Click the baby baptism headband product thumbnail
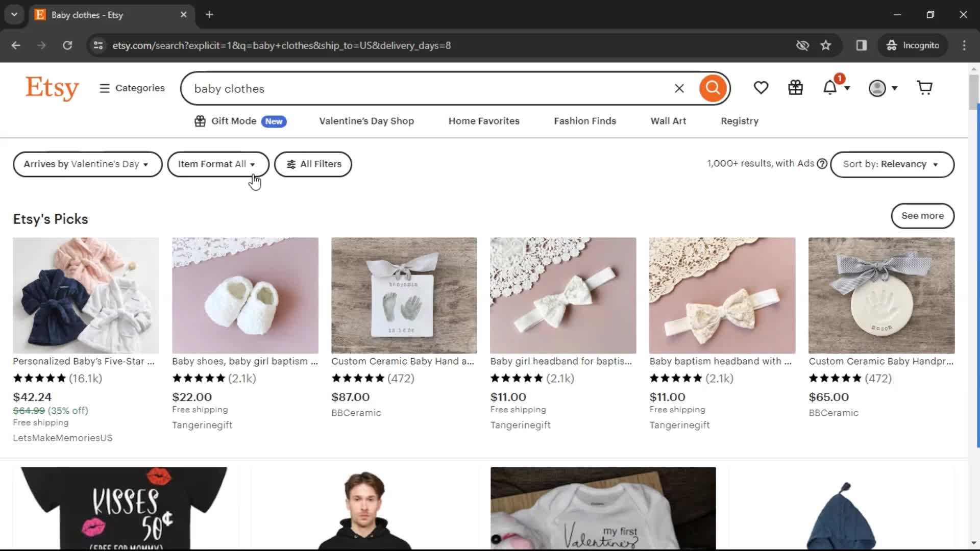980x551 pixels. click(722, 295)
